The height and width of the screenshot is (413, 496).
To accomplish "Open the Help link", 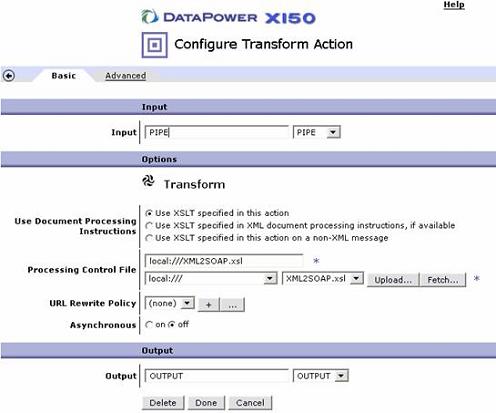I will tap(454, 5).
